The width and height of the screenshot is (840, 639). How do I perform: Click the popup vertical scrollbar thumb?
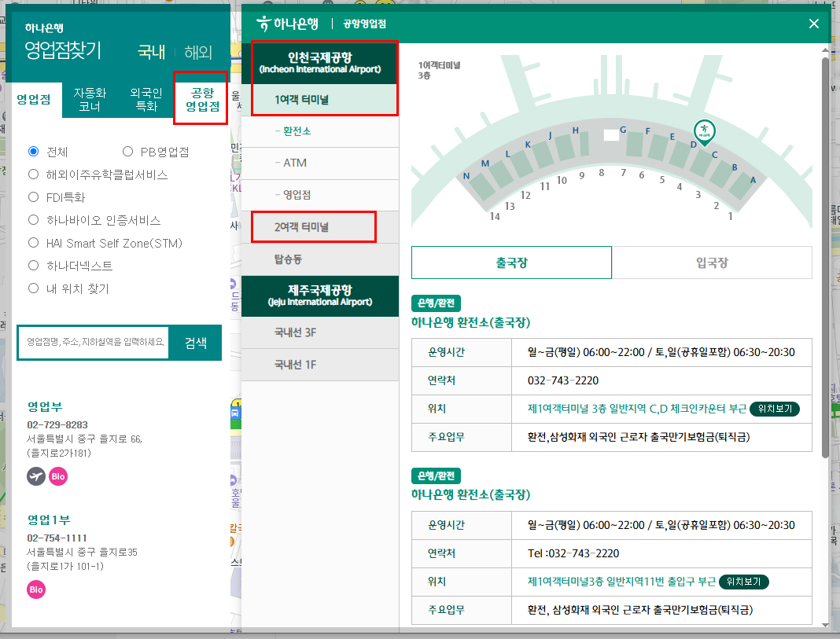[826, 257]
